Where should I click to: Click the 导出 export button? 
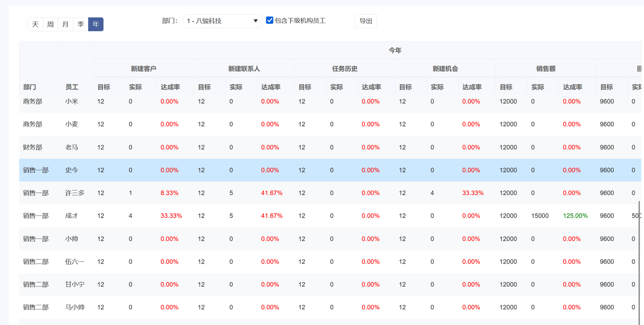pyautogui.click(x=366, y=21)
